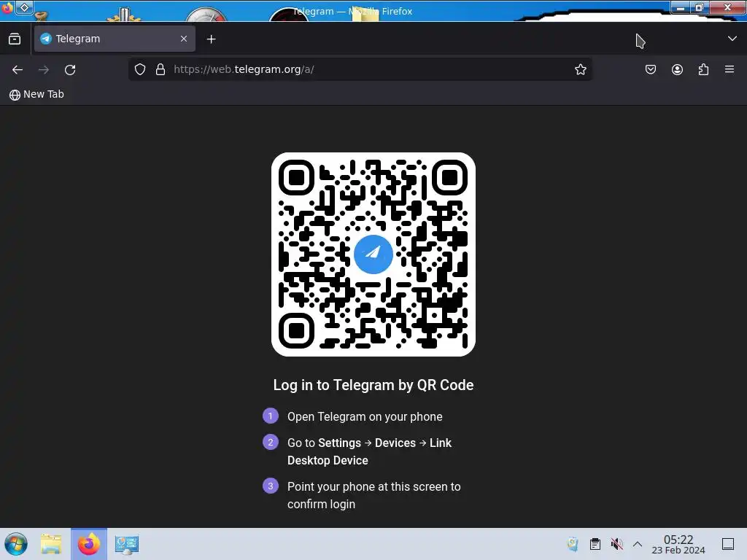Click the tray notes icon beside clipboard

[x=573, y=544]
